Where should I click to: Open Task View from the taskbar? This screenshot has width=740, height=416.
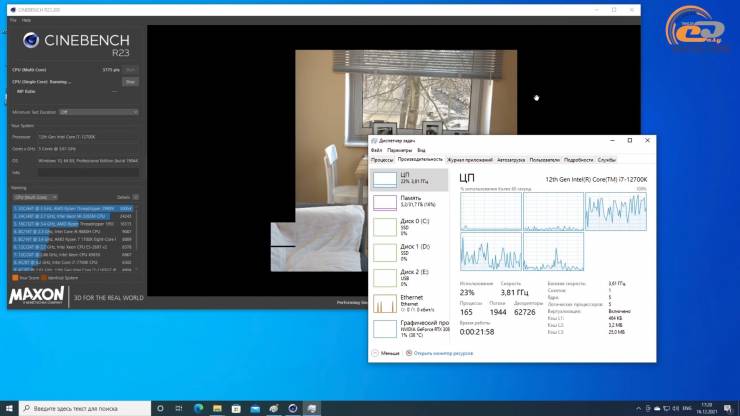[179, 408]
